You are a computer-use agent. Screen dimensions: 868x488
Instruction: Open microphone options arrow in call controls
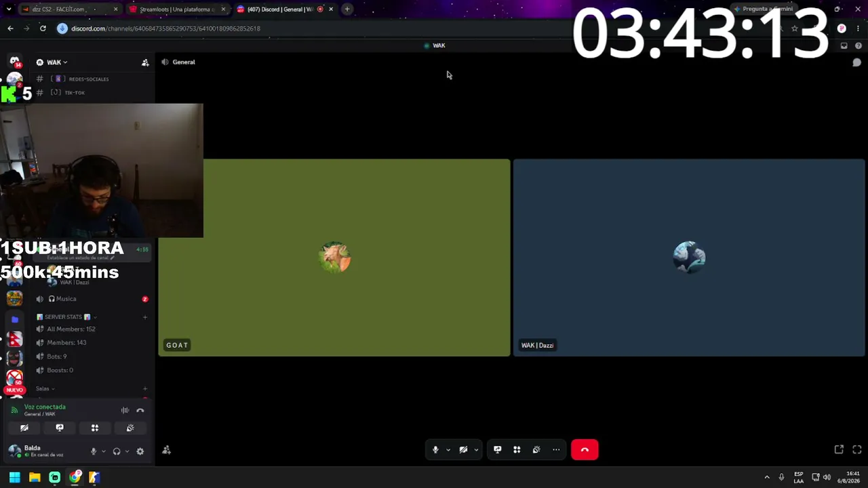(x=448, y=449)
